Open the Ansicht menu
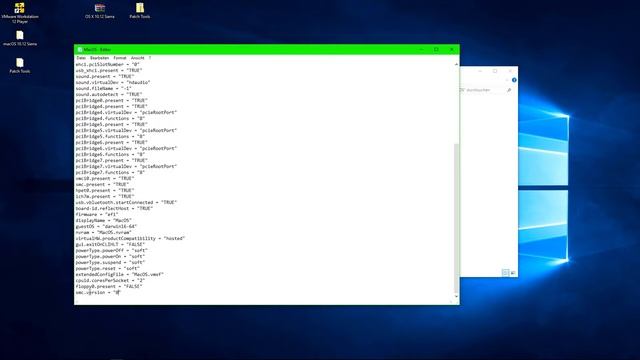This screenshot has height=360, width=640. coord(138,58)
